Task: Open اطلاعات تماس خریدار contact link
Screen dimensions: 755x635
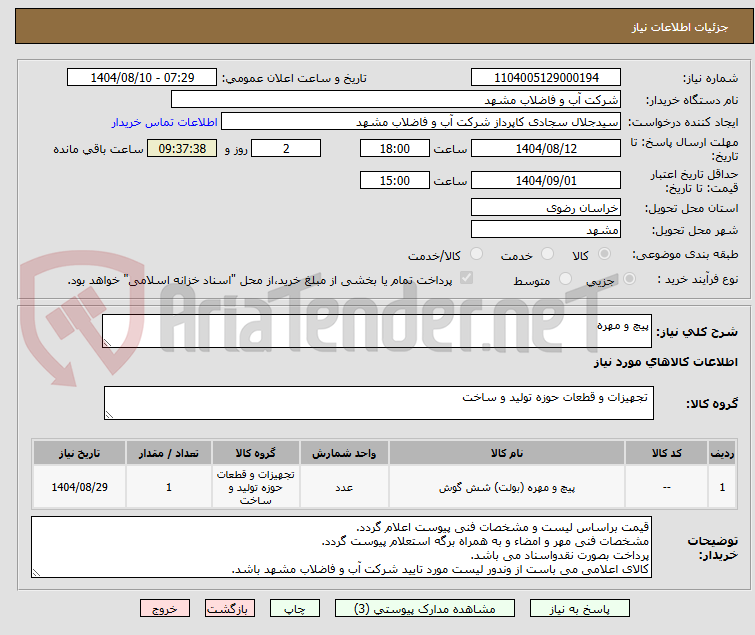Action: 164,122
